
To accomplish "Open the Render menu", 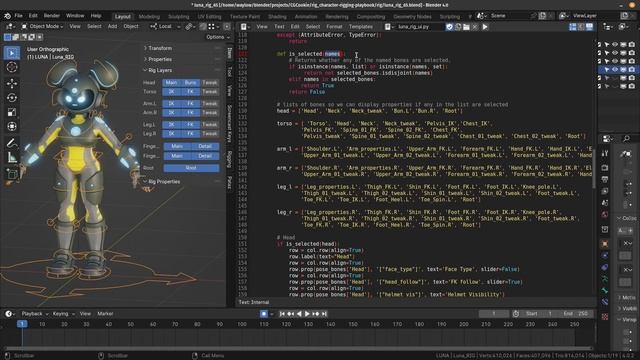I will click(x=52, y=16).
